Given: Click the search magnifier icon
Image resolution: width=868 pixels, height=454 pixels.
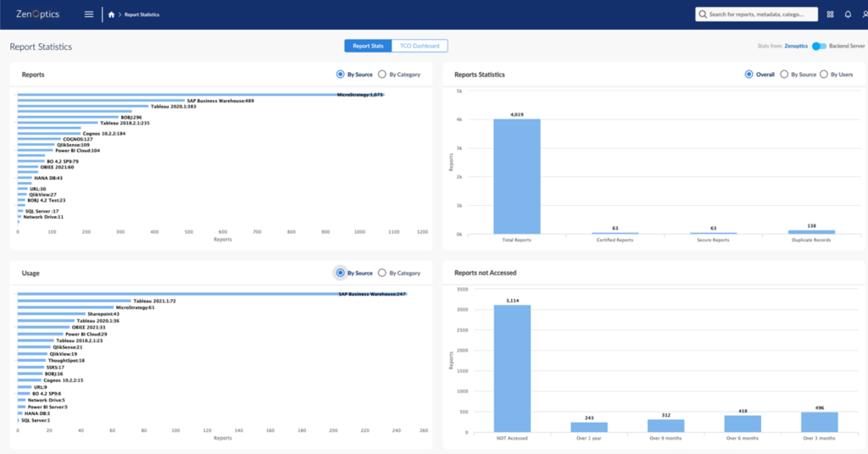Looking at the screenshot, I should click(703, 14).
